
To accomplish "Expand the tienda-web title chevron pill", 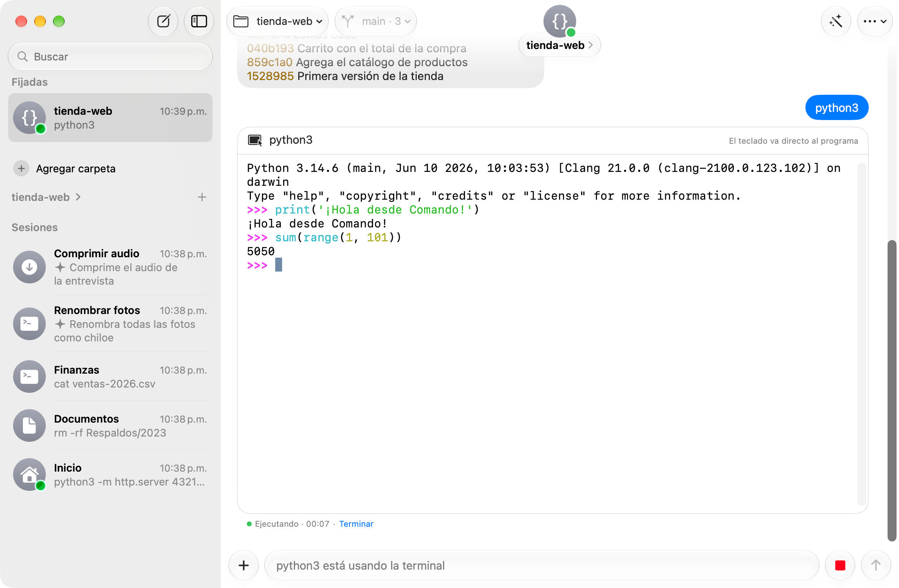I will click(559, 45).
